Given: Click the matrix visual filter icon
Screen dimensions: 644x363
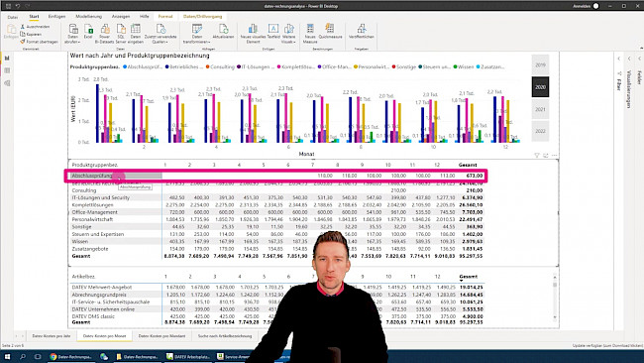Looking at the screenshot, I should pyautogui.click(x=537, y=155).
